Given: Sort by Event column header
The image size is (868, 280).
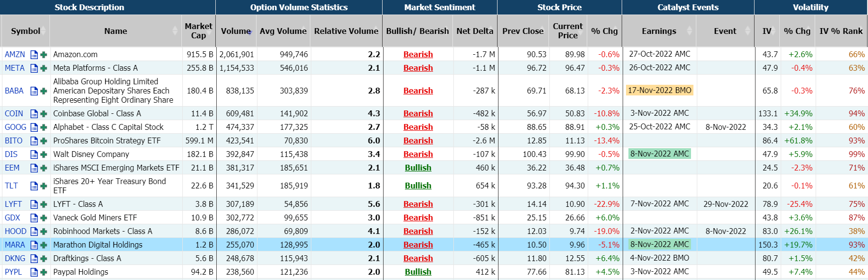Looking at the screenshot, I should [725, 31].
